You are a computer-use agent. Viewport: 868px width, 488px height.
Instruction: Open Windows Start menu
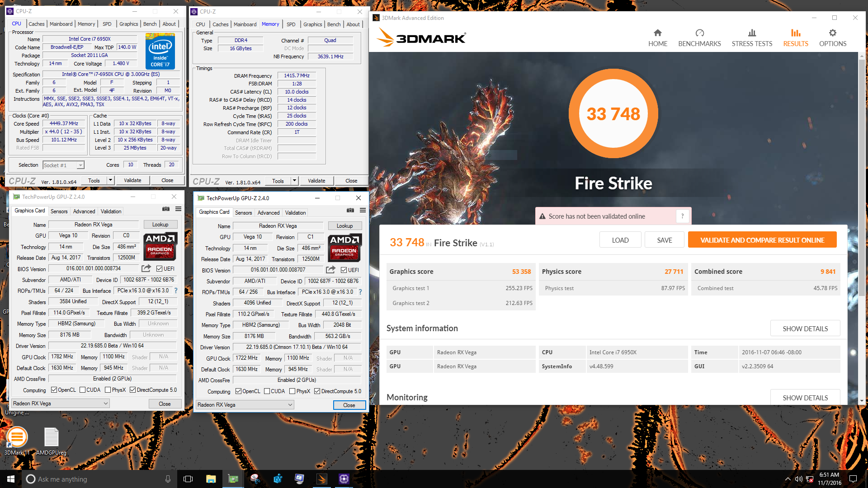[x=11, y=479]
